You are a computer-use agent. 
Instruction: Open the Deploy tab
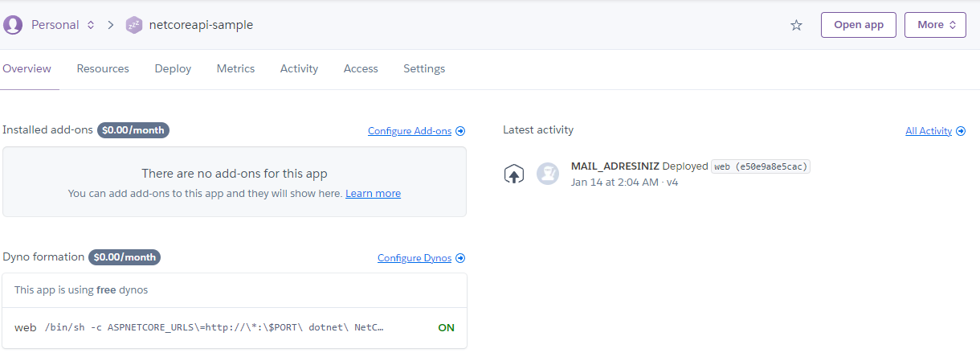[x=173, y=69]
